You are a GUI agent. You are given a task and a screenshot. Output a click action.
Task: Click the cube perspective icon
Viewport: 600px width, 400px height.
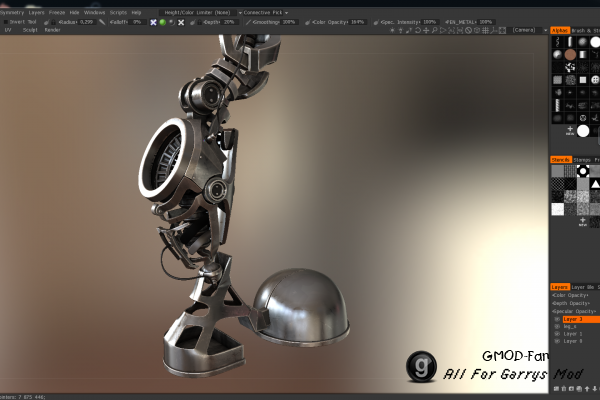coord(477,30)
